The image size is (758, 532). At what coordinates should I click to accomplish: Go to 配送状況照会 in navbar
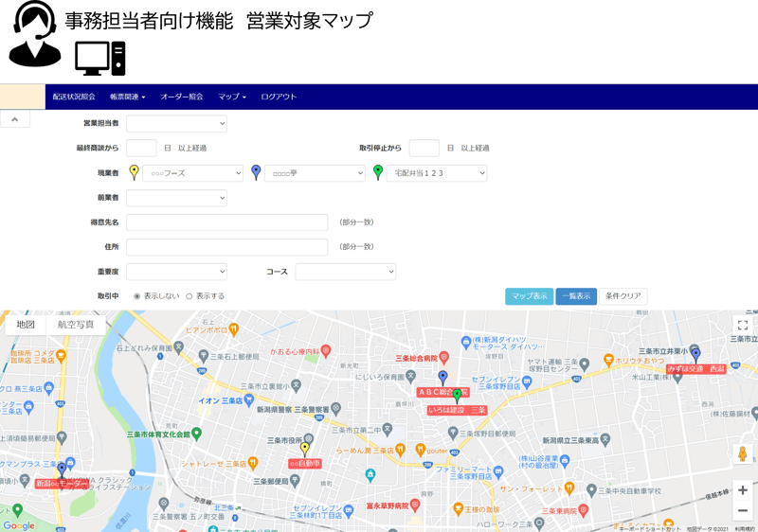[74, 97]
